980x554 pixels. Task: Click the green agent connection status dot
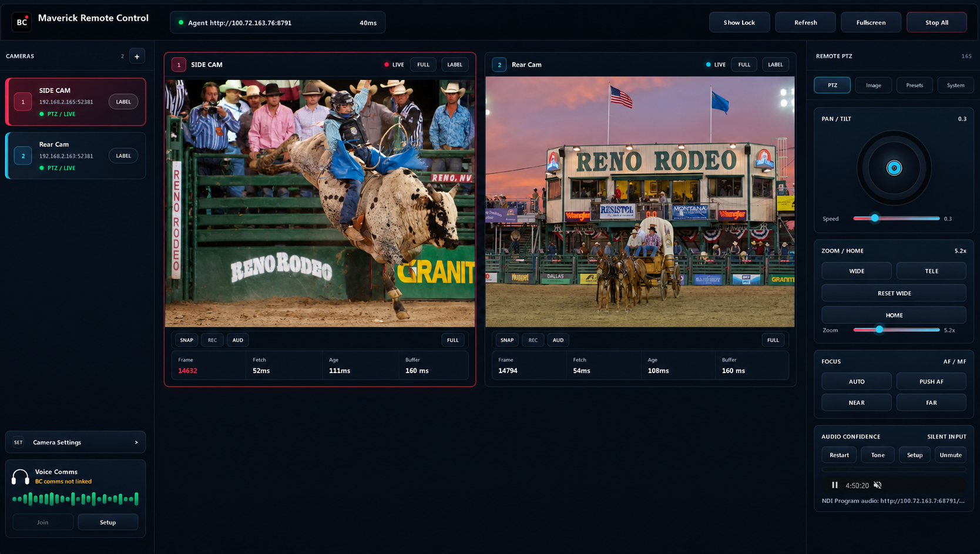point(181,22)
